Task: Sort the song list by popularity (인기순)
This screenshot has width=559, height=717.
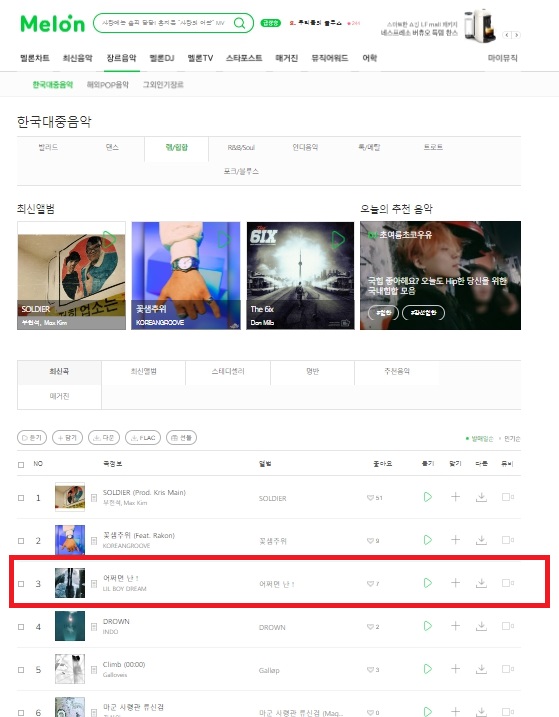Action: pos(511,439)
